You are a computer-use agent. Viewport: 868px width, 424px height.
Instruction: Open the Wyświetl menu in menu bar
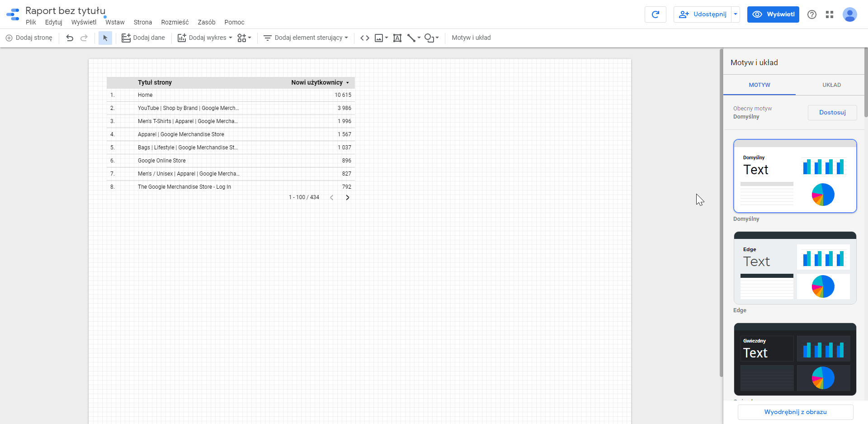(84, 22)
